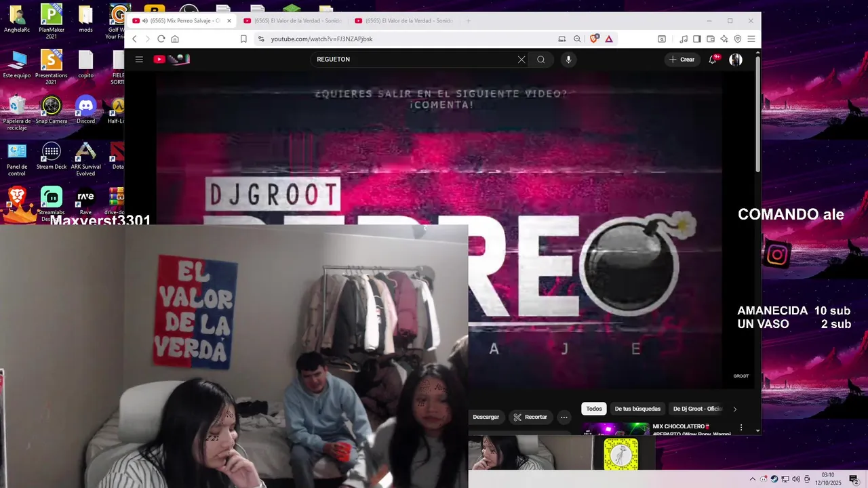Open the AnghelaRc desktop folder
Image resolution: width=868 pixels, height=488 pixels.
[x=17, y=19]
